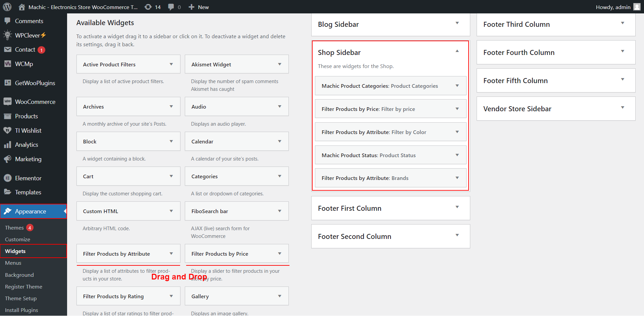Expand the Audio widget arrow
This screenshot has height=316, width=644.
[x=279, y=107]
